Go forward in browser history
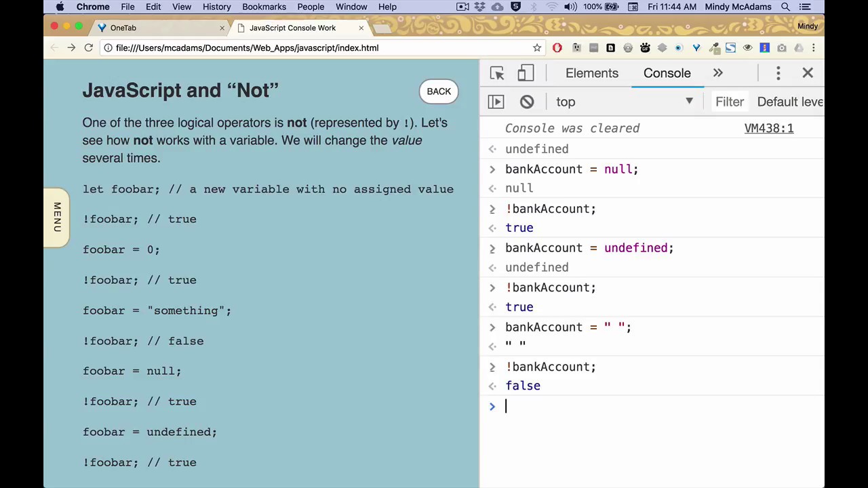 tap(71, 48)
